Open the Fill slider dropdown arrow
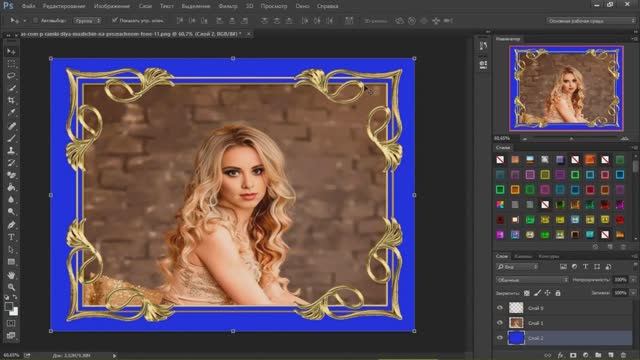Image resolution: width=640 pixels, height=360 pixels. tap(633, 293)
